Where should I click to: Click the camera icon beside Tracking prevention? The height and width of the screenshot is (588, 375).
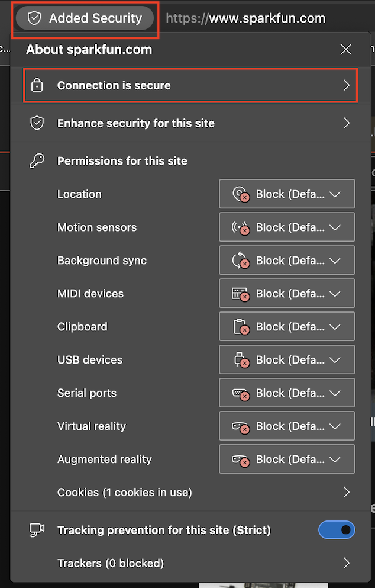[x=37, y=530]
